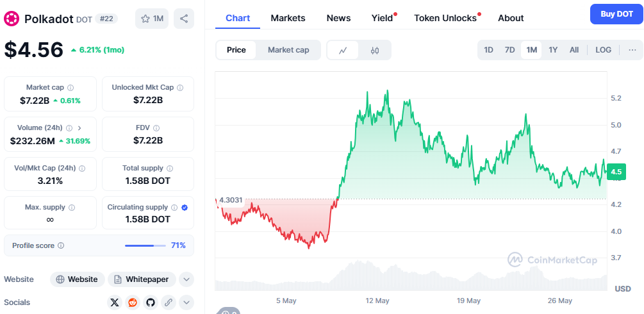
Task: Click the Buy DOT button
Action: click(x=616, y=14)
